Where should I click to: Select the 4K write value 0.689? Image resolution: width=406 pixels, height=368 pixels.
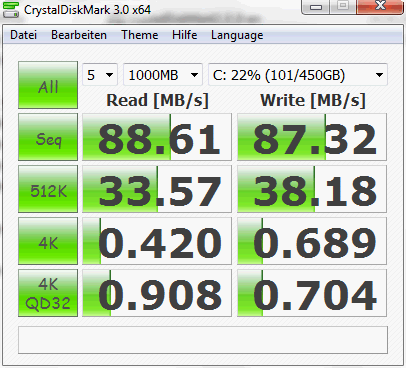312,241
